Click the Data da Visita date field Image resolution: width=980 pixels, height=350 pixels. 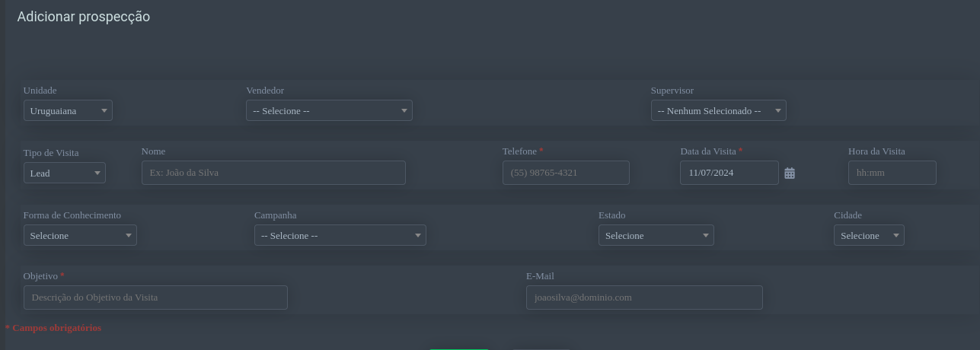click(x=729, y=173)
